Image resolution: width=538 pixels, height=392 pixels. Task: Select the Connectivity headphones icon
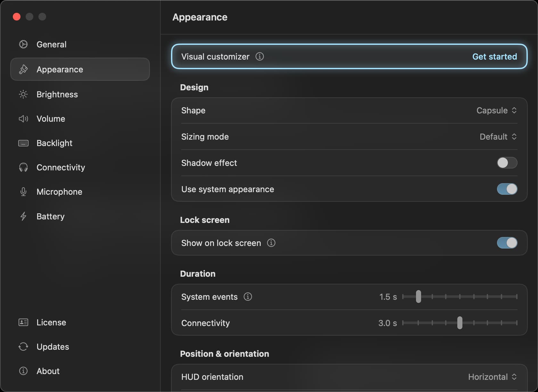click(23, 167)
